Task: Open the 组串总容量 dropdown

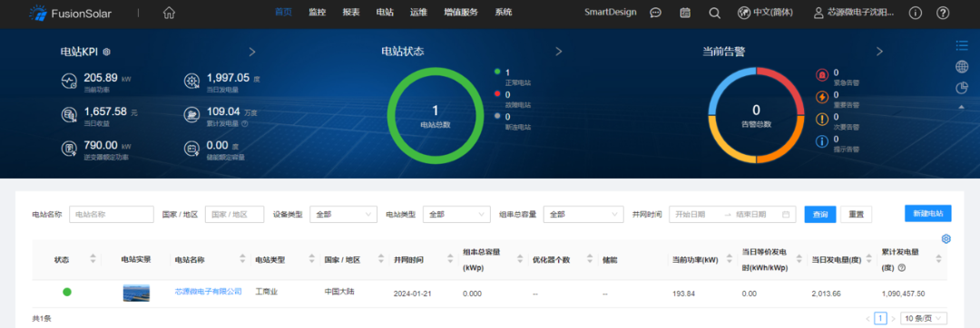Action: point(583,214)
